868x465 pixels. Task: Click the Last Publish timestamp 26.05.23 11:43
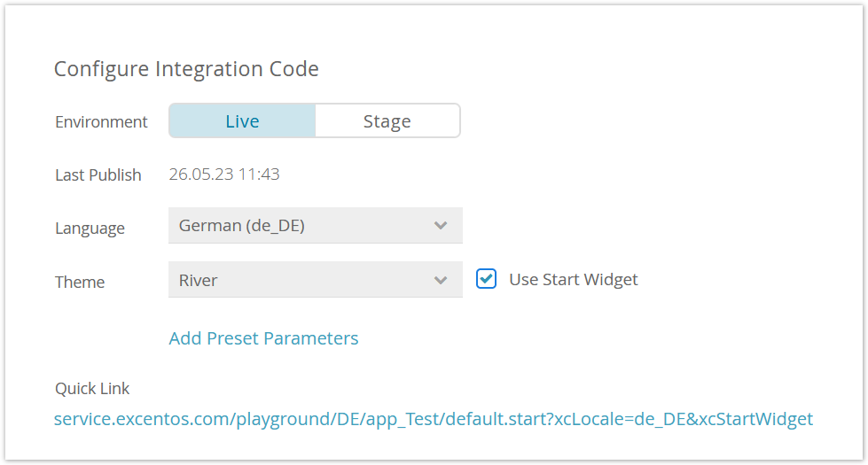pos(224,174)
